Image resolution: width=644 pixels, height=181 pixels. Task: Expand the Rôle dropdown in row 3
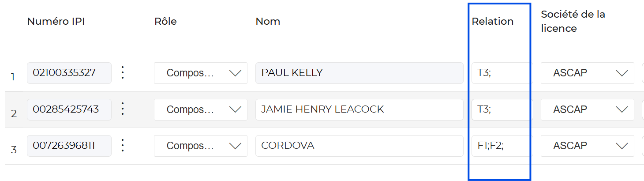tap(200, 146)
